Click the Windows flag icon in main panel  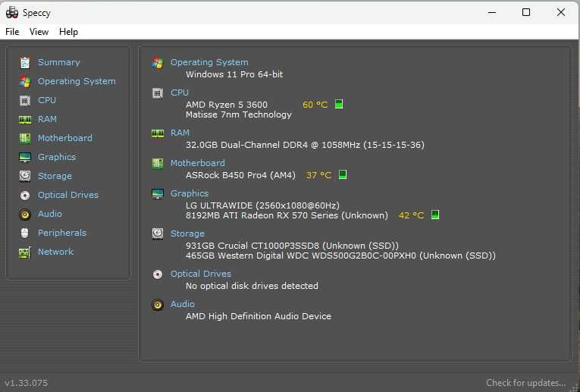(158, 62)
